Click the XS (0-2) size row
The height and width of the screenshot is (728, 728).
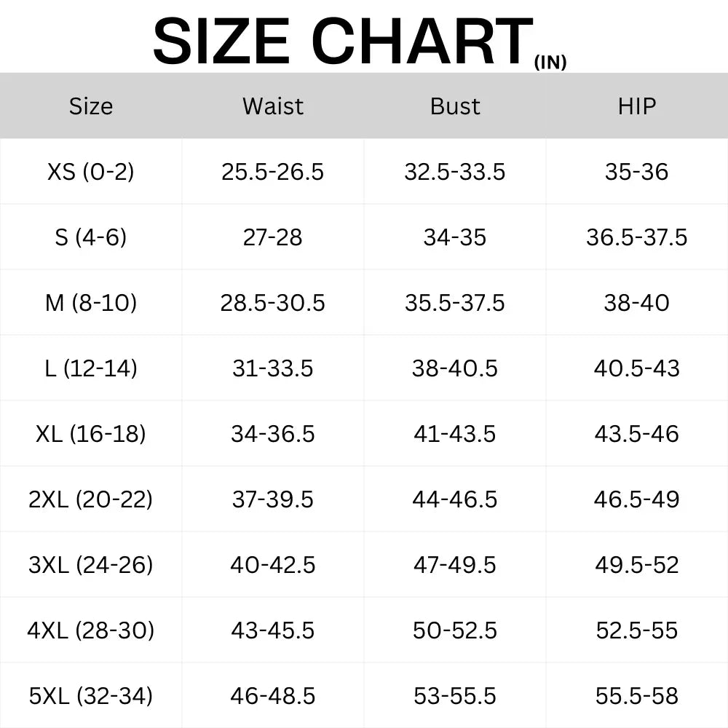click(364, 172)
